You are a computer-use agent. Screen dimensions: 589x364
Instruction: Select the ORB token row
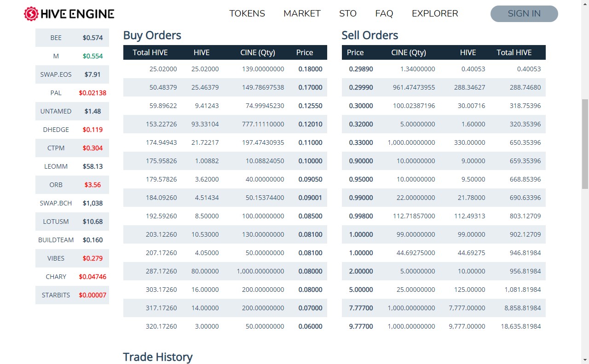72,185
